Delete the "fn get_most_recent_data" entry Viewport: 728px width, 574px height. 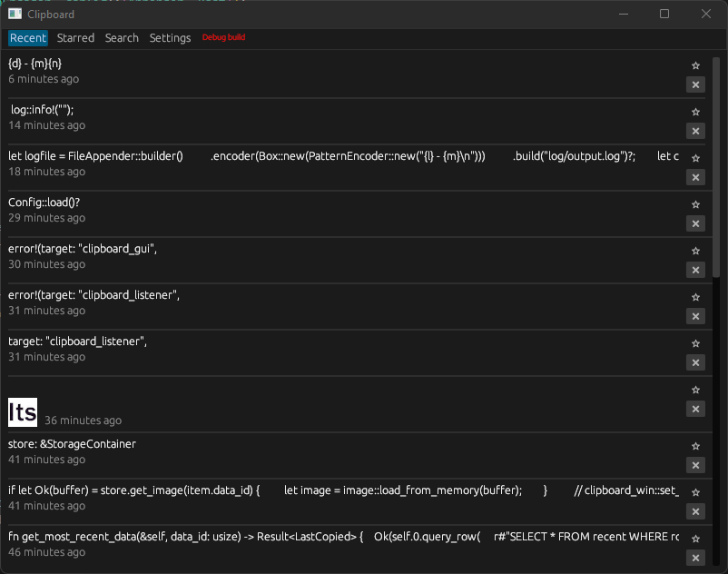point(695,558)
